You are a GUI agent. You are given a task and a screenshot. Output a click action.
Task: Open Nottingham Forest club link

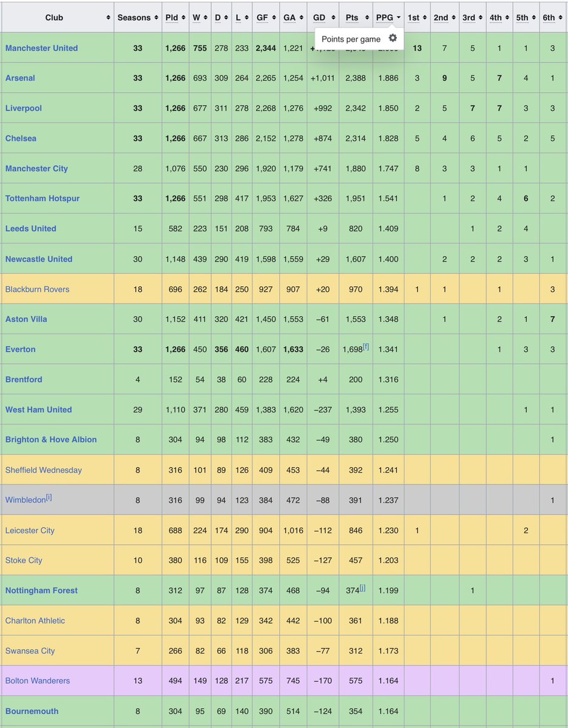point(41,591)
